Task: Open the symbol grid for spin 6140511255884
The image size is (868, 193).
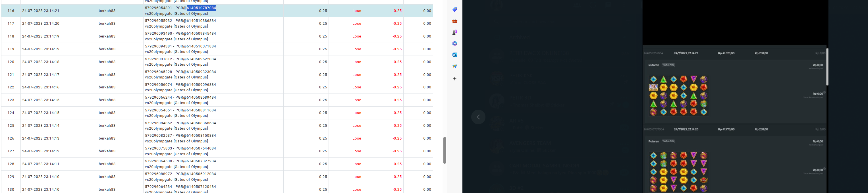Action: [678, 96]
